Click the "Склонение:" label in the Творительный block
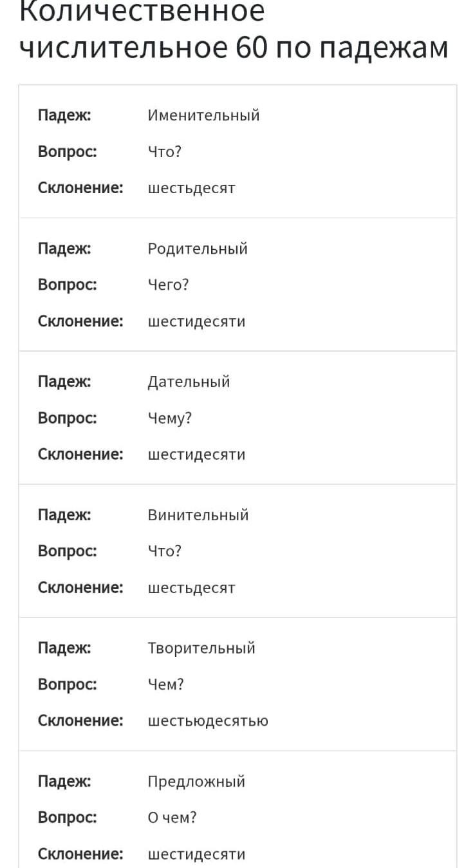 [x=80, y=721]
